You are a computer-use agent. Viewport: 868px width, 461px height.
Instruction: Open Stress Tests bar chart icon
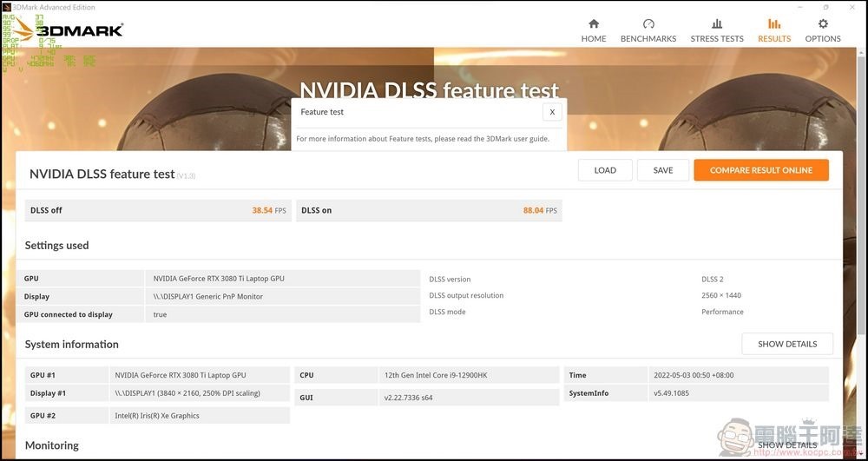[x=717, y=23]
